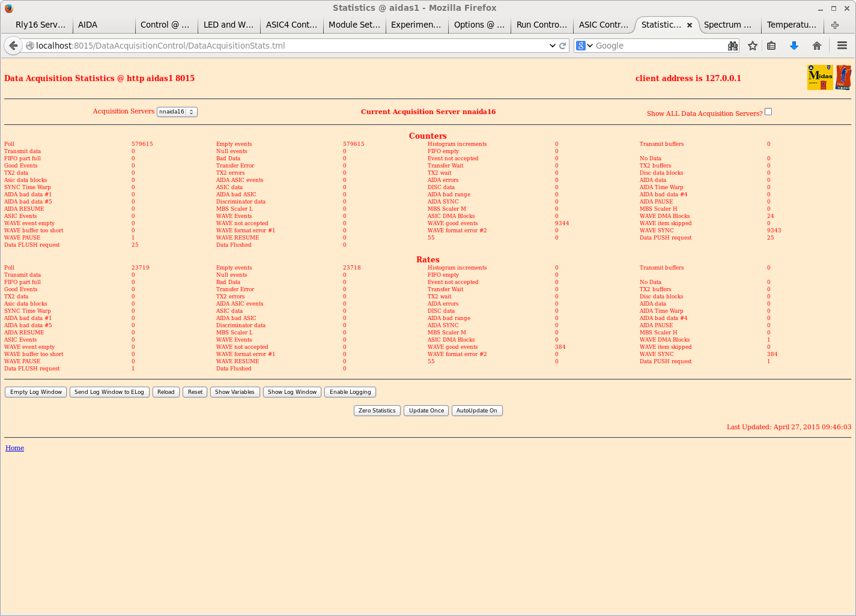The width and height of the screenshot is (856, 616).
Task: Select the Data Acquisition Statistics page title
Action: click(x=99, y=78)
